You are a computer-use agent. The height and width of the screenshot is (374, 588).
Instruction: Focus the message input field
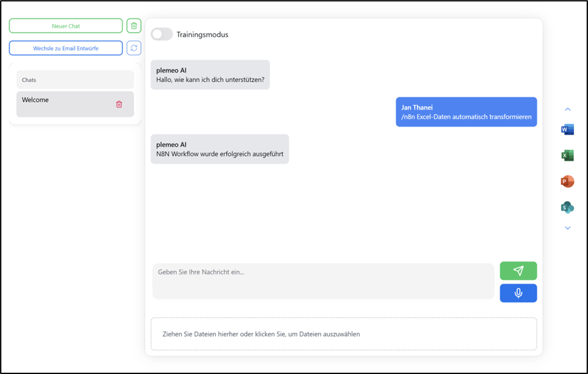pyautogui.click(x=323, y=281)
